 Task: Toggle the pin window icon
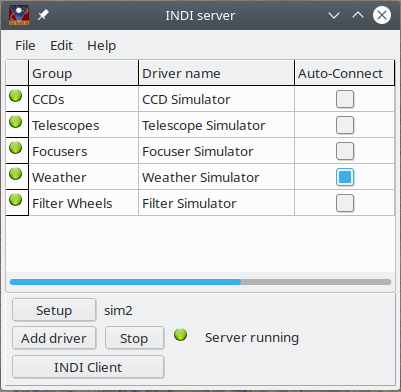(x=43, y=15)
